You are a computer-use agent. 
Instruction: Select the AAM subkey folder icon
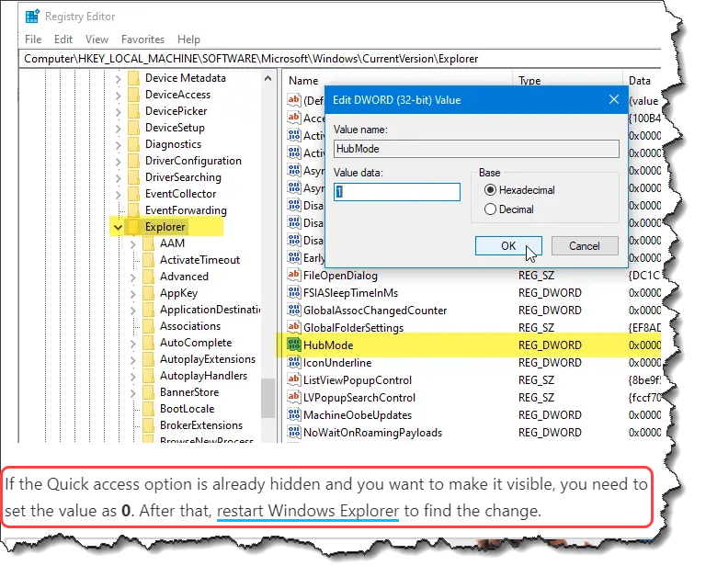click(x=148, y=243)
